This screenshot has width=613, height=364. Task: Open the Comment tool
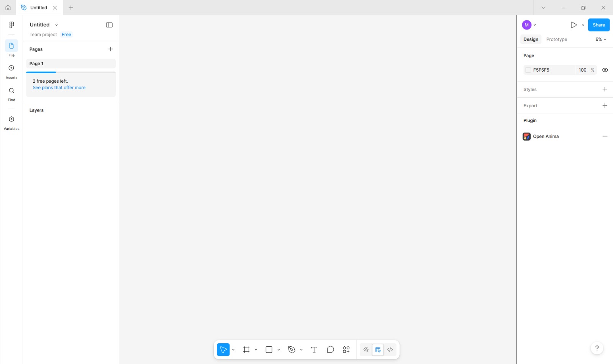click(330, 349)
